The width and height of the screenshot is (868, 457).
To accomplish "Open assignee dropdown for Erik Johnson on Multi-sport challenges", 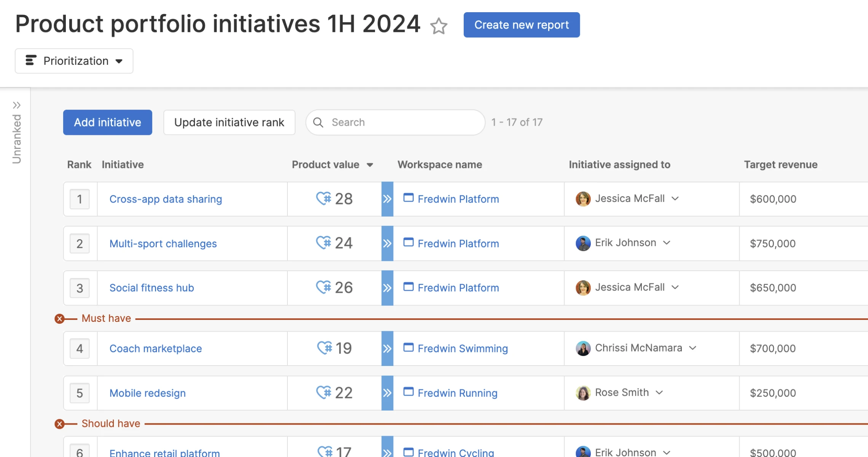I will point(667,243).
